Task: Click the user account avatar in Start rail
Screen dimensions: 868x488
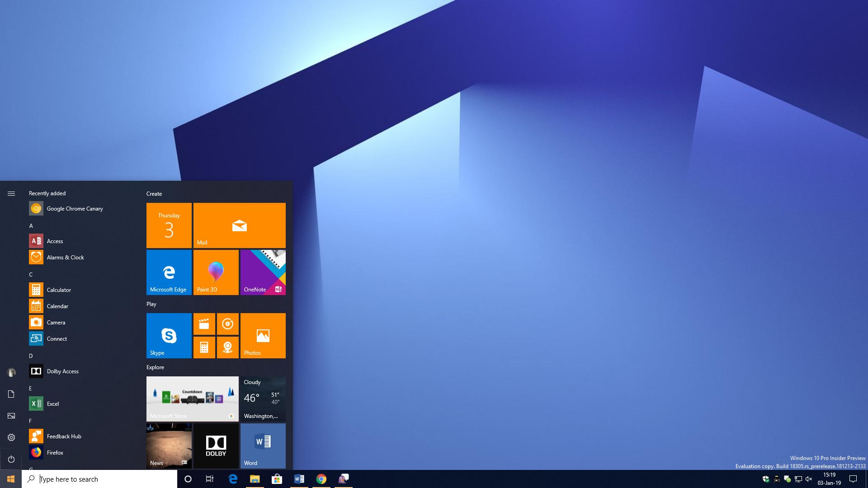Action: point(11,372)
